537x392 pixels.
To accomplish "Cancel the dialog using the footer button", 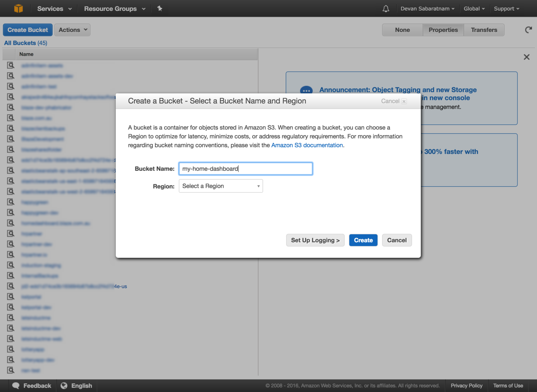I will pos(397,240).
